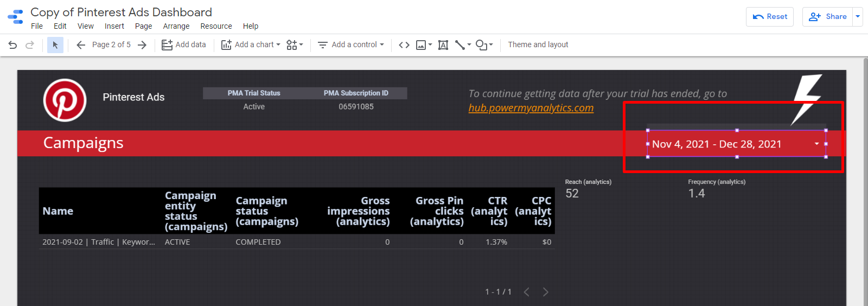Screen dimensions: 868x306
Task: Click the URL embed code icon
Action: click(404, 45)
